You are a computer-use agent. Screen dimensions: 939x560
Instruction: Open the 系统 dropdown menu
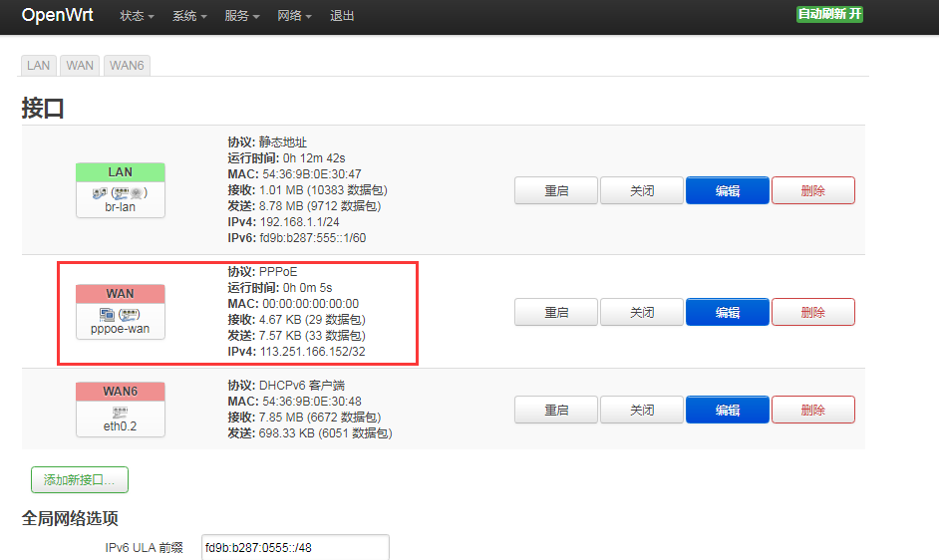point(189,16)
